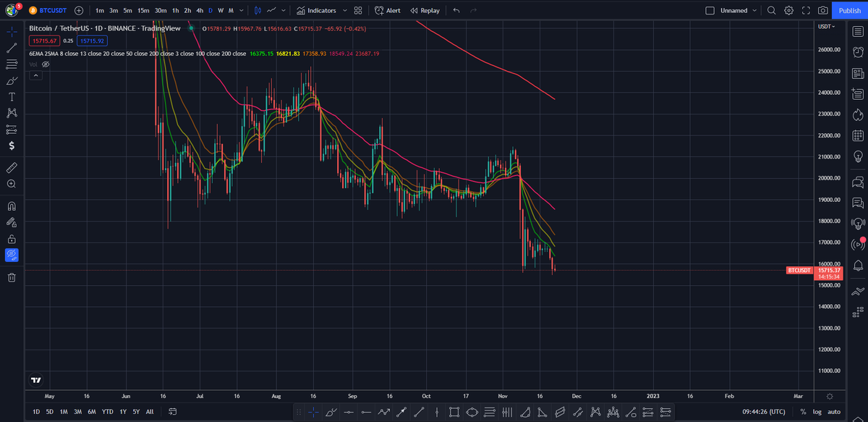Open the BTCUSDT symbol selector
This screenshot has height=422, width=868.
[x=49, y=11]
